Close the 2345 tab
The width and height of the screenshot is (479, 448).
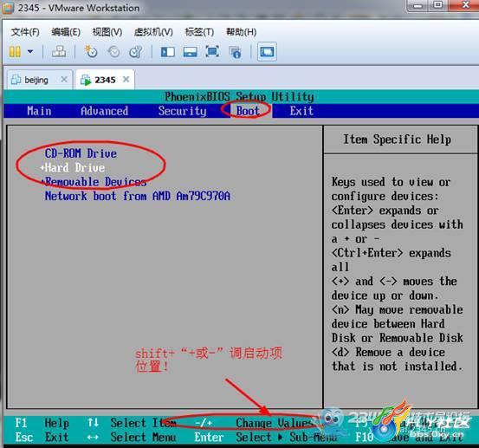point(126,80)
